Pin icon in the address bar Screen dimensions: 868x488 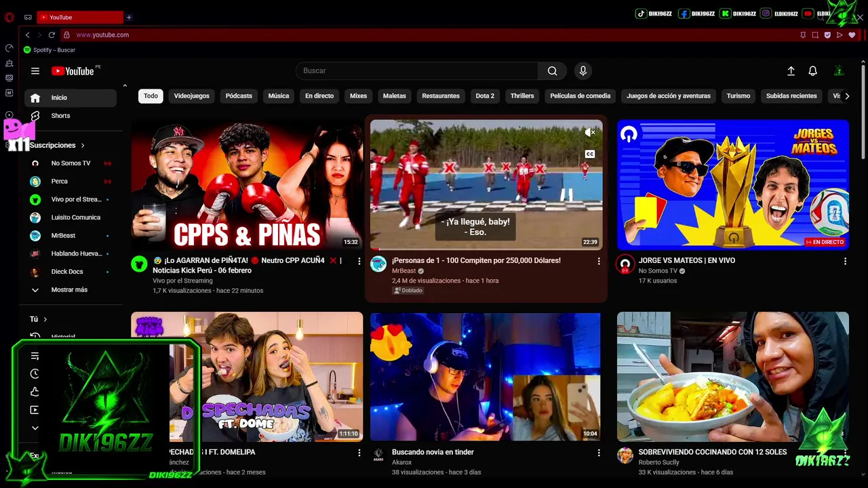coord(803,35)
